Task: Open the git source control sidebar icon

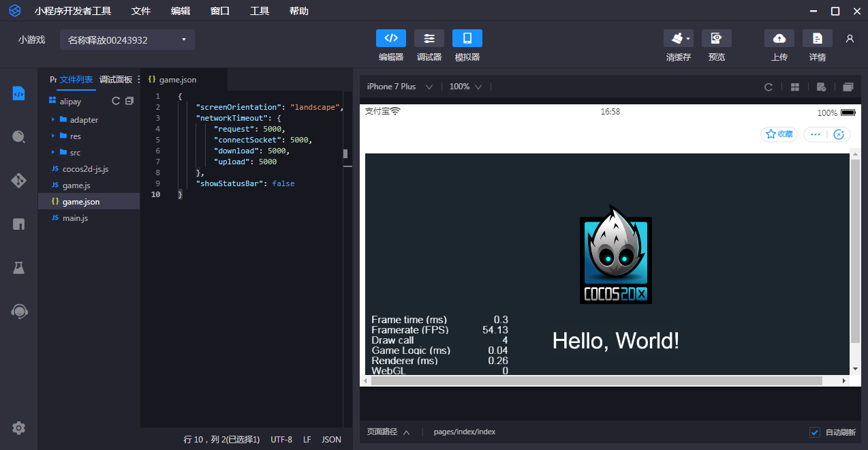Action: (x=19, y=181)
